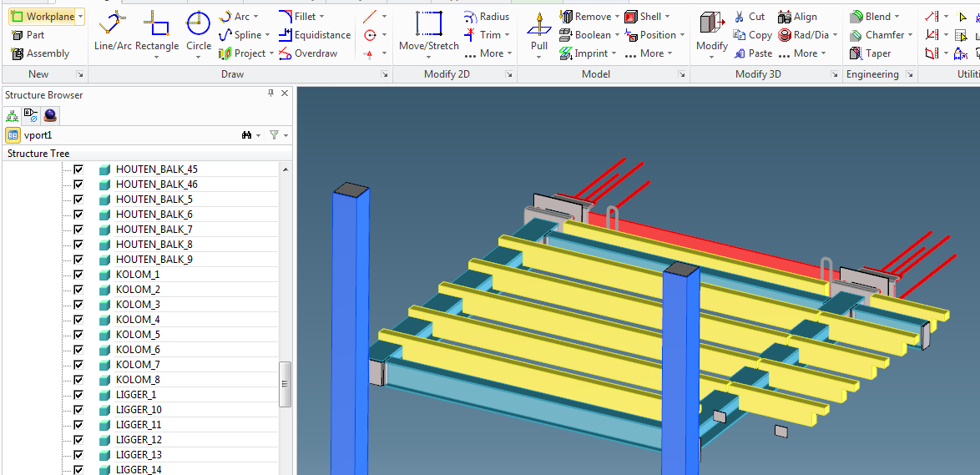Click the Structure Tree scrollbar thumb

pos(285,384)
